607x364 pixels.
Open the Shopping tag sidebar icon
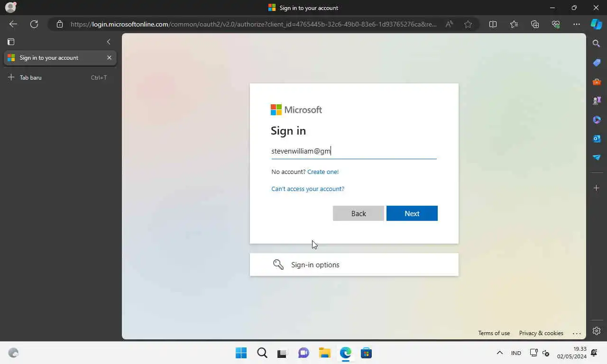[x=597, y=63]
